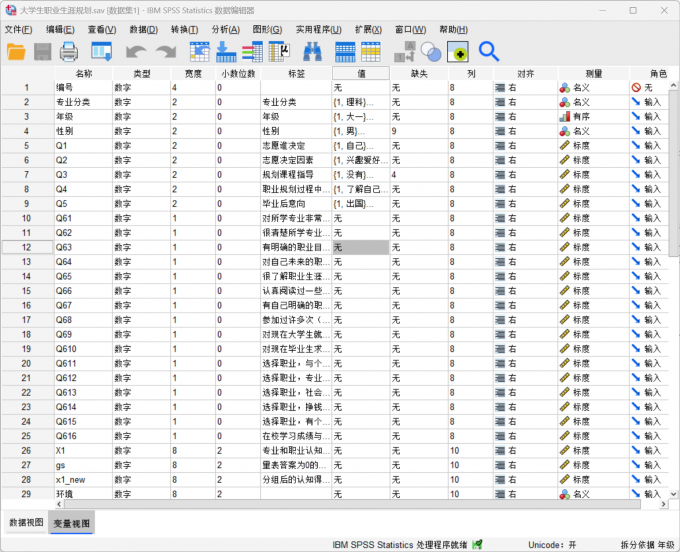Open the 数据(D) menu

144,29
